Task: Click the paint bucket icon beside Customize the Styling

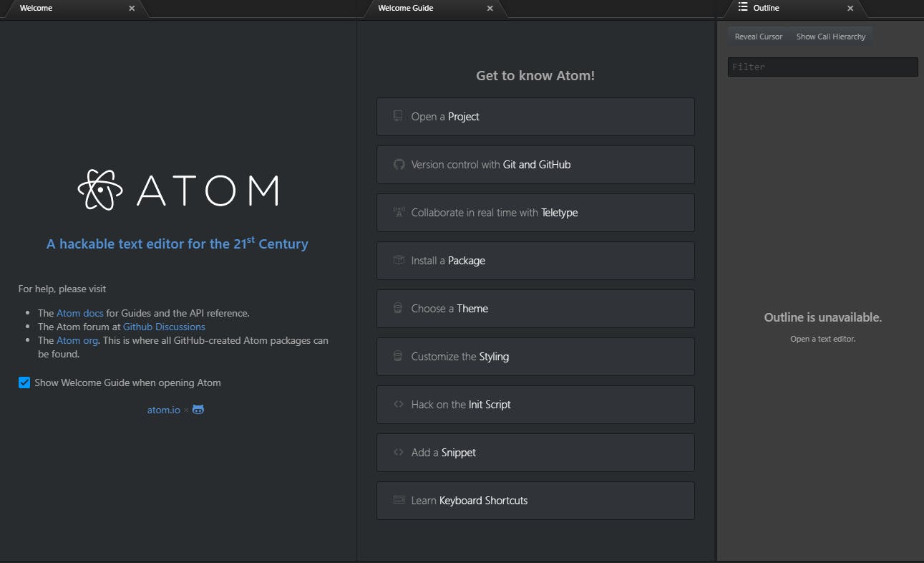Action: pos(398,356)
